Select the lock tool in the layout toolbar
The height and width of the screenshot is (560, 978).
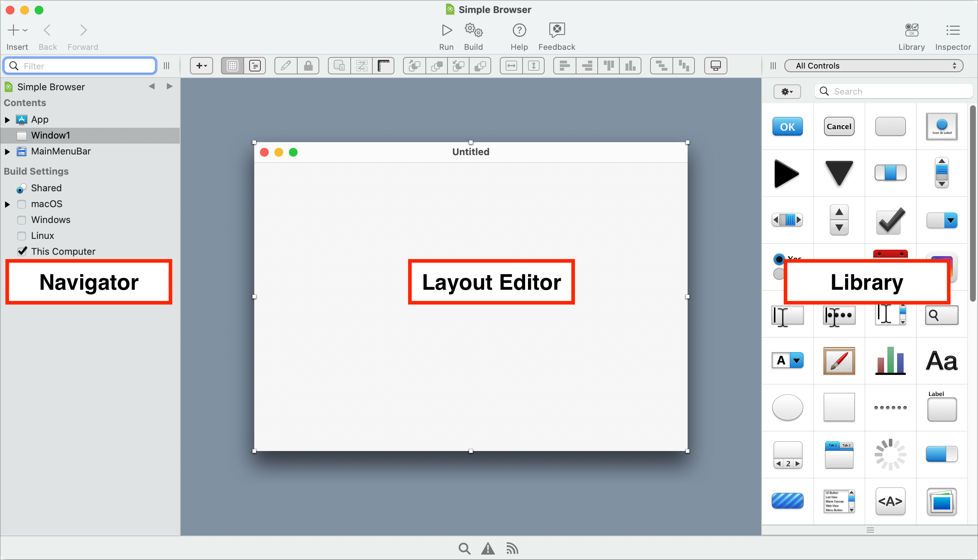[308, 65]
